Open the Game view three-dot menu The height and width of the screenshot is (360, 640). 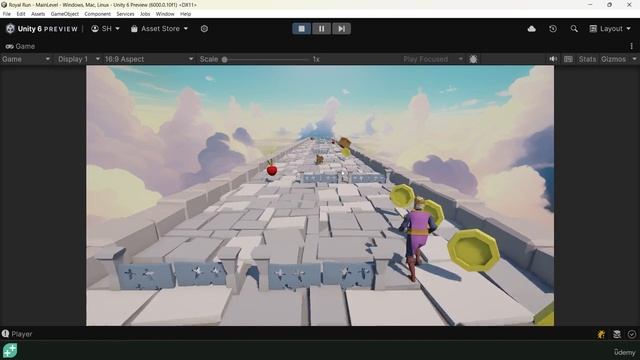tap(631, 46)
